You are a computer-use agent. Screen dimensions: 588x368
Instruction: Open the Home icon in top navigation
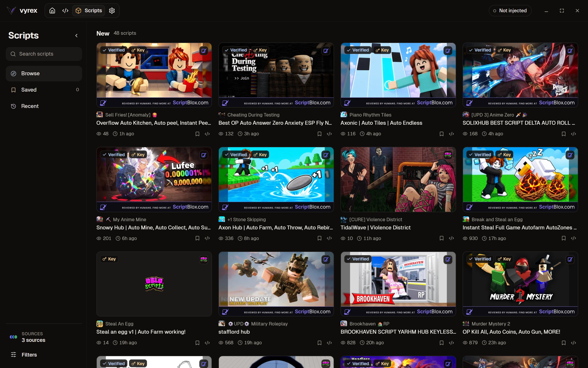(52, 11)
